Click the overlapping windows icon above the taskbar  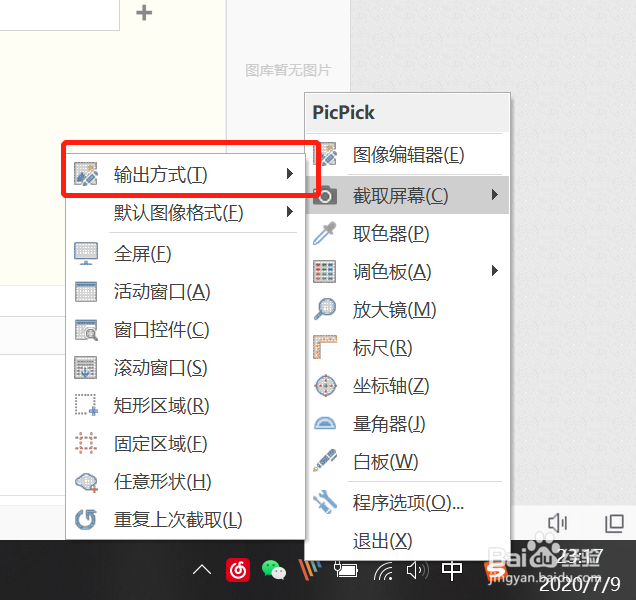pos(614,523)
